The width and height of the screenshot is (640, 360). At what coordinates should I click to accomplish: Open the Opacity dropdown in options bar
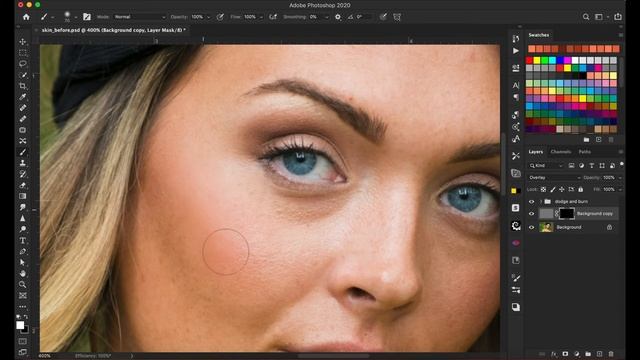[208, 17]
